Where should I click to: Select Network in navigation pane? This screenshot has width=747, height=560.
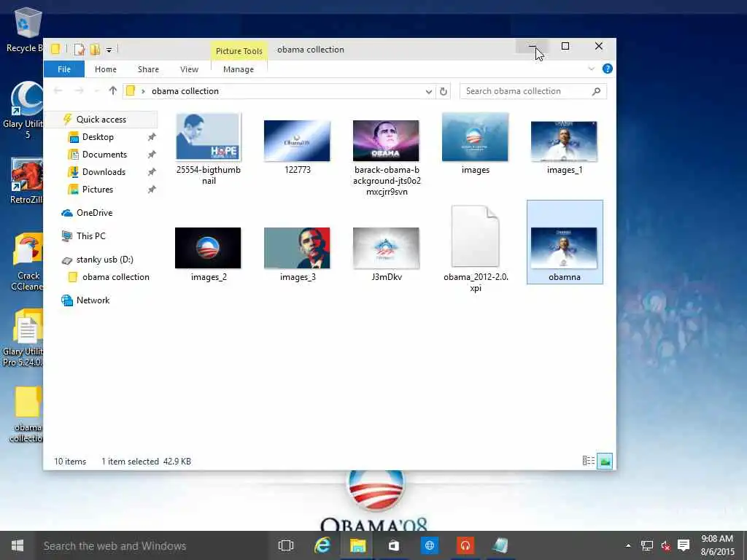[x=93, y=300]
